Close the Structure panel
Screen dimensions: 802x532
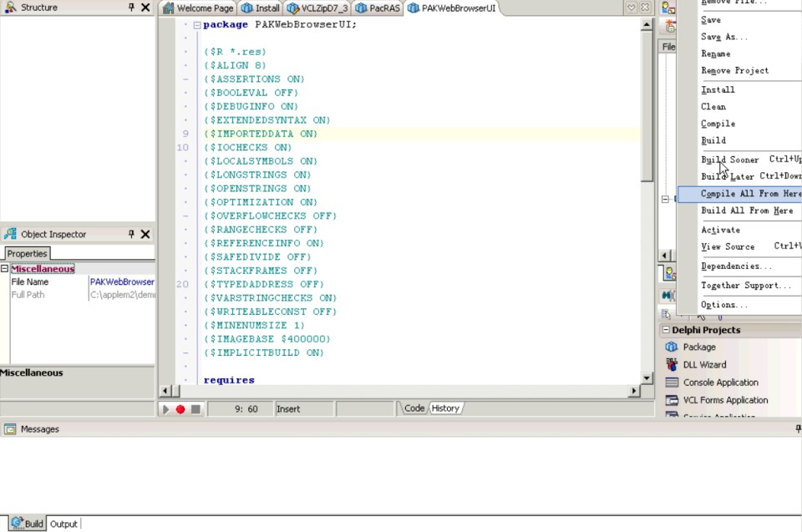coord(145,8)
